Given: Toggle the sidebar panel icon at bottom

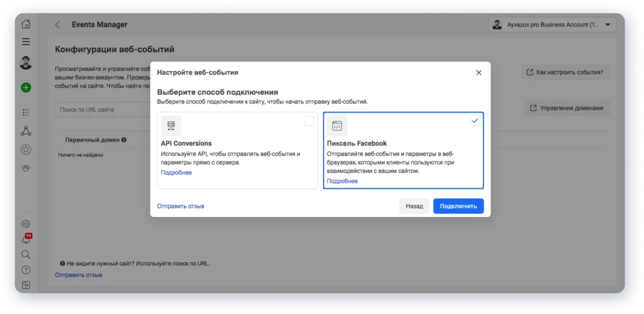Looking at the screenshot, I should click(26, 285).
